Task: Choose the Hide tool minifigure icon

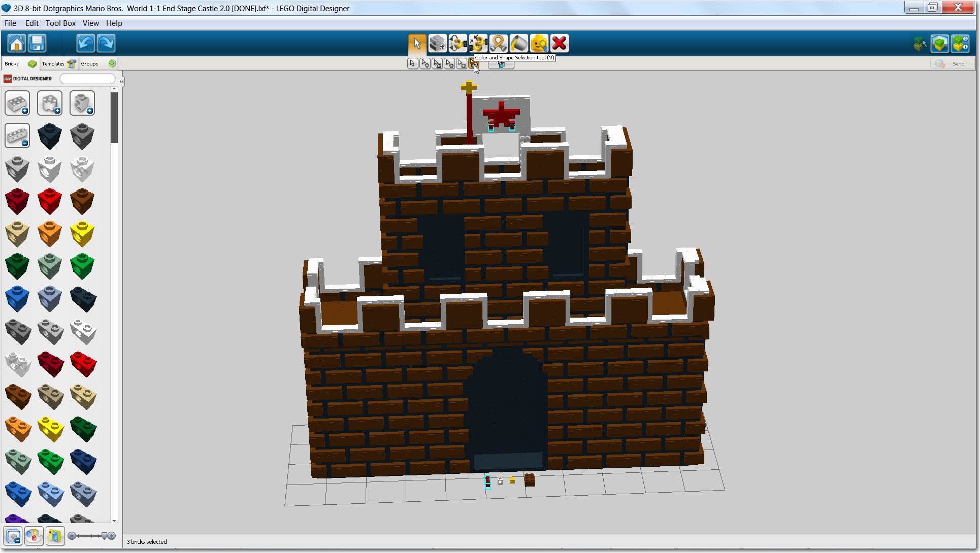Action: pyautogui.click(x=539, y=44)
